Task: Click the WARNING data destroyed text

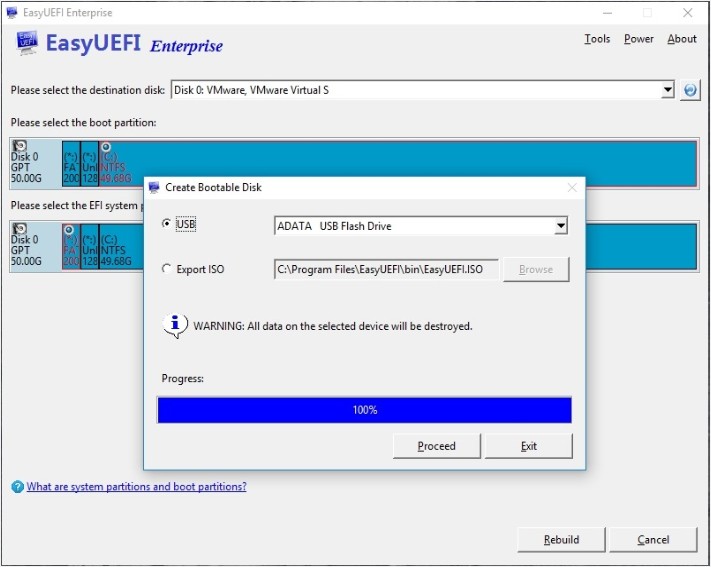Action: 333,326
